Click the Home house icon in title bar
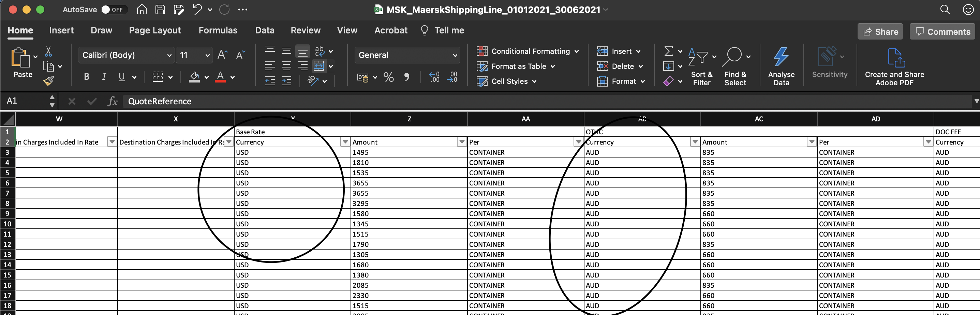This screenshot has width=980, height=315. [x=142, y=10]
